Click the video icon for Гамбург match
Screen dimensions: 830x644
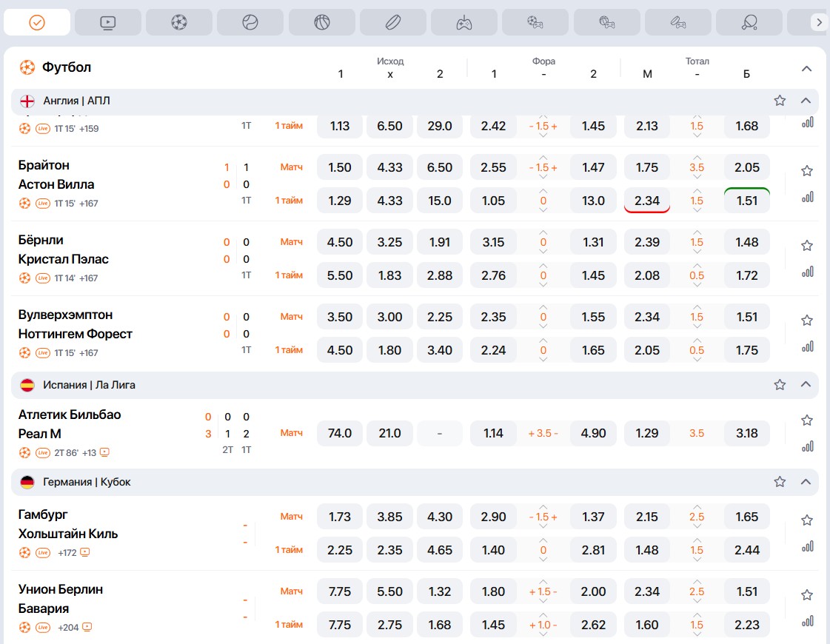click(85, 552)
